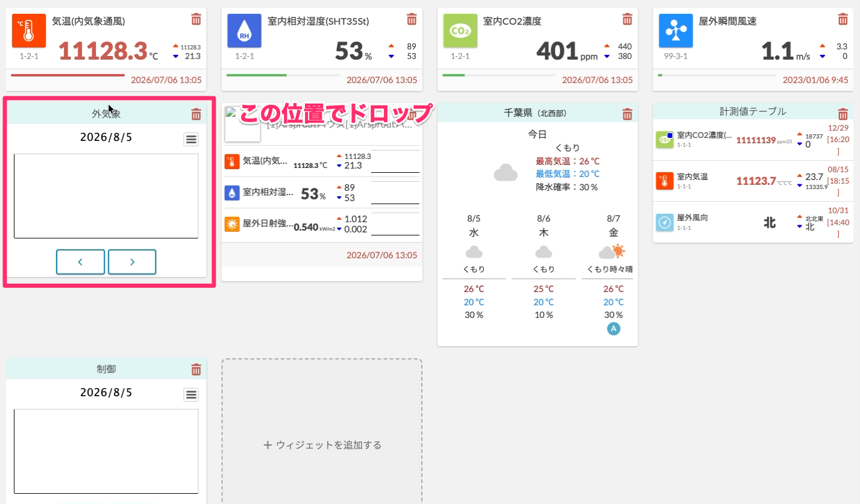Open the hamburger menu of 制御 chart
The image size is (860, 504).
191,395
